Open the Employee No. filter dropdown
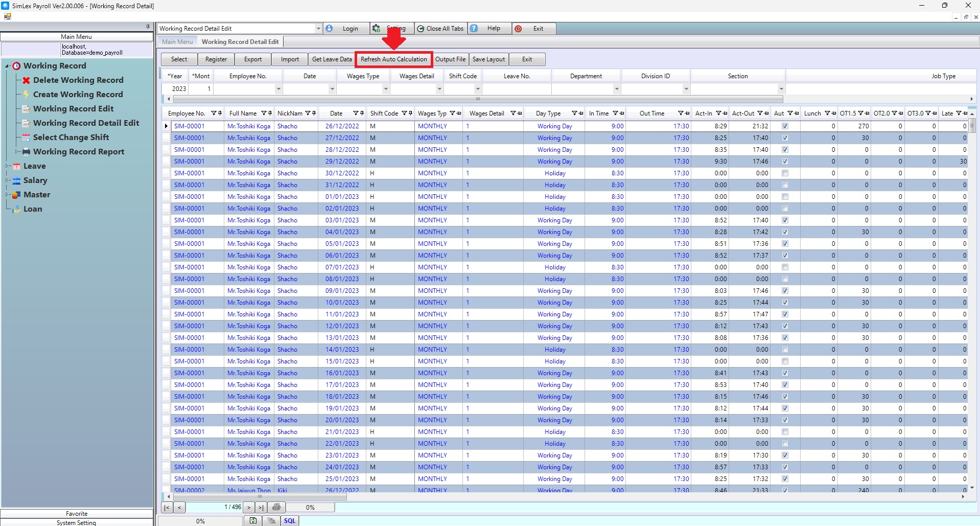 pos(278,89)
